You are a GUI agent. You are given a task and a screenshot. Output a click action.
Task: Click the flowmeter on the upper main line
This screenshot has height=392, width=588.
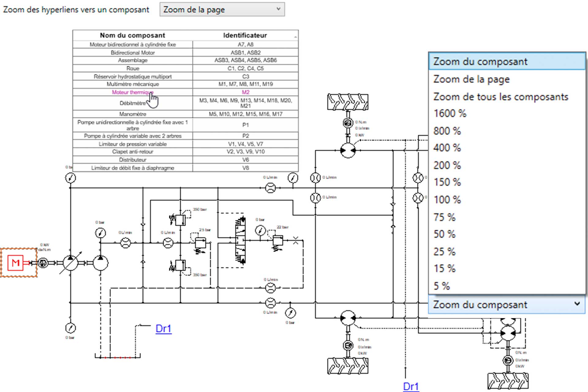point(270,188)
